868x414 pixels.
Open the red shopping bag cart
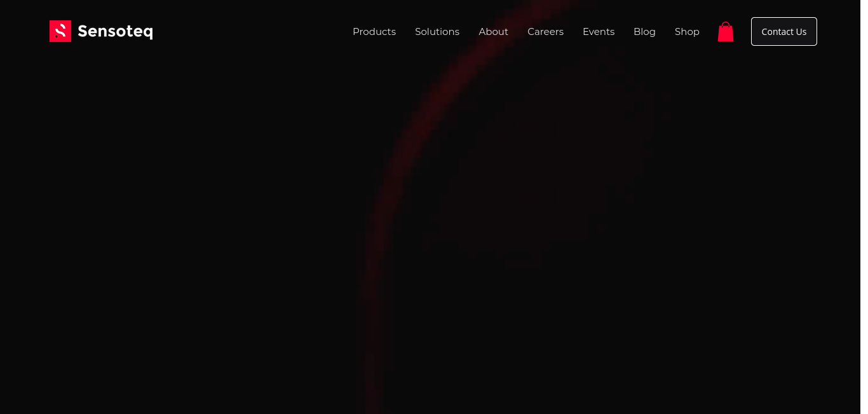[726, 32]
